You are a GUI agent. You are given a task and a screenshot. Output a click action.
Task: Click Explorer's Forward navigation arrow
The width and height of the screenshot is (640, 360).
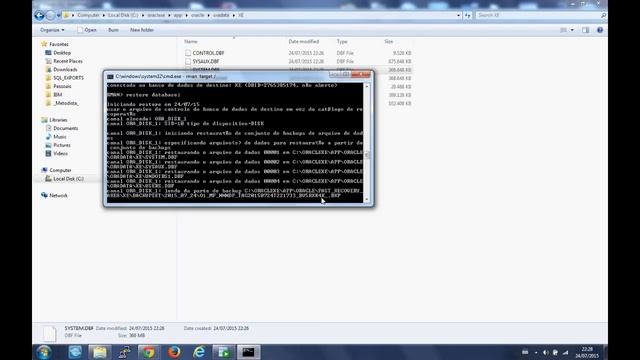coord(50,16)
